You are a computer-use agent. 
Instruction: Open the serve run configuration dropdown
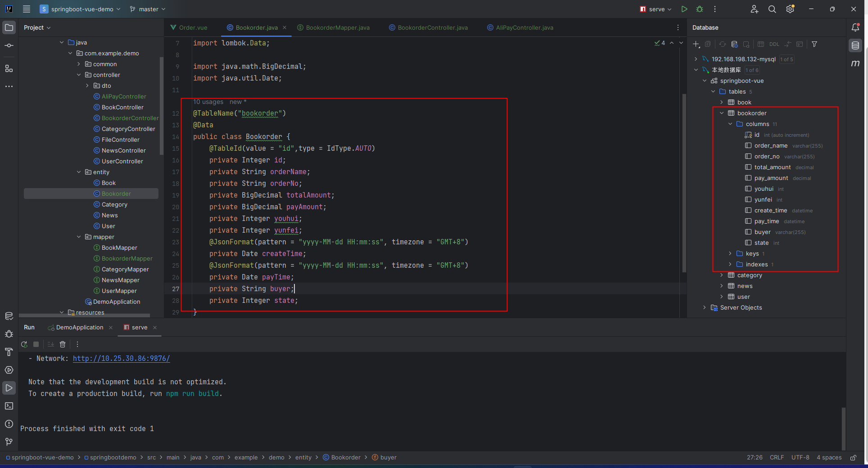[x=656, y=9]
